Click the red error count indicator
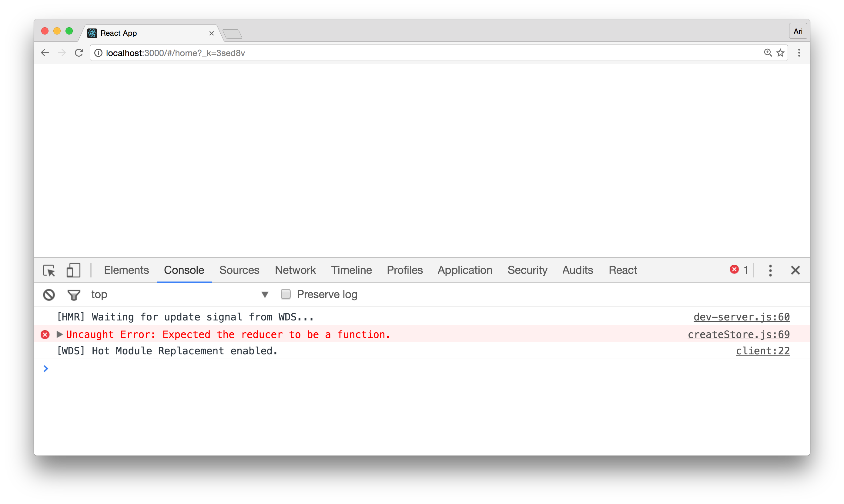844x504 pixels. (739, 270)
